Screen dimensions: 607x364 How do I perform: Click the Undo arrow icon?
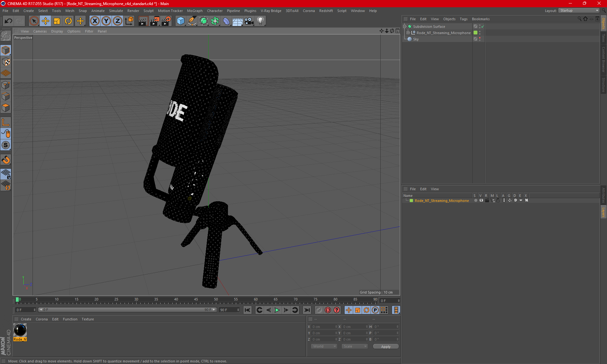click(x=8, y=21)
